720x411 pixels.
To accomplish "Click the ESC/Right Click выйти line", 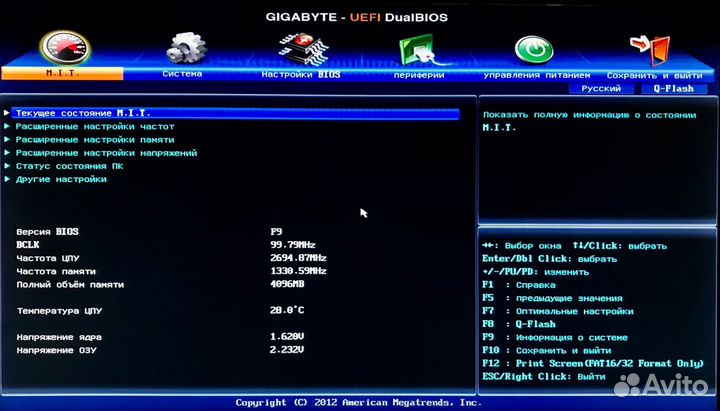I will (x=544, y=377).
